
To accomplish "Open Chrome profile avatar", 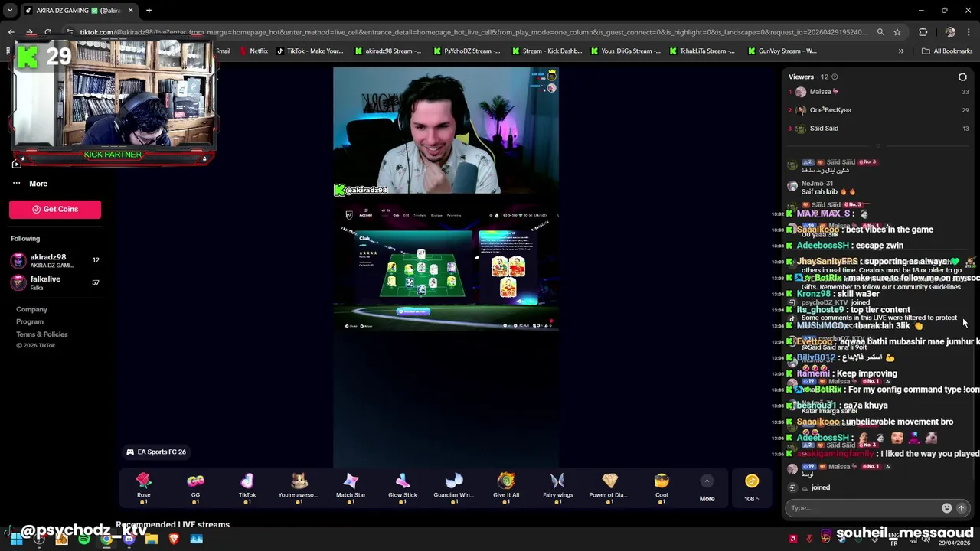I will coord(950,32).
